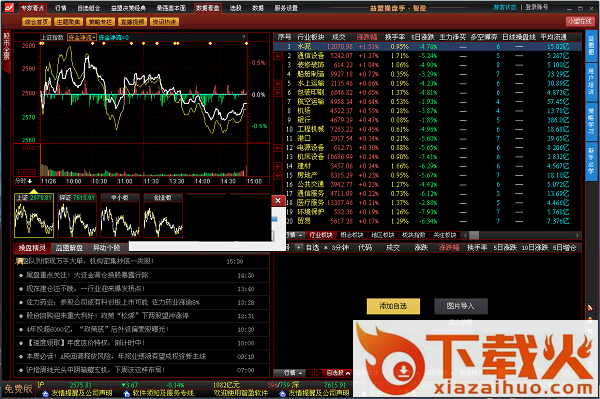
Task: Select the 深证 7615.91 index thumbnail
Action: point(77,215)
